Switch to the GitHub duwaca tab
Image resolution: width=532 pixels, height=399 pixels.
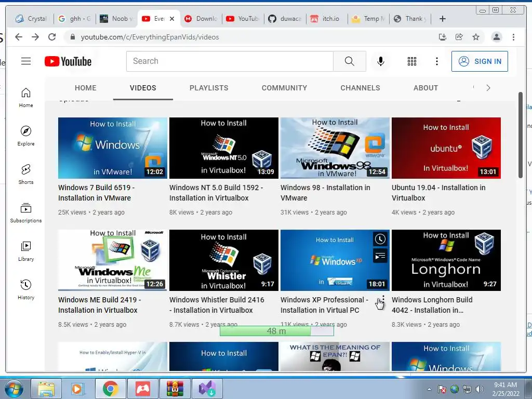(285, 19)
